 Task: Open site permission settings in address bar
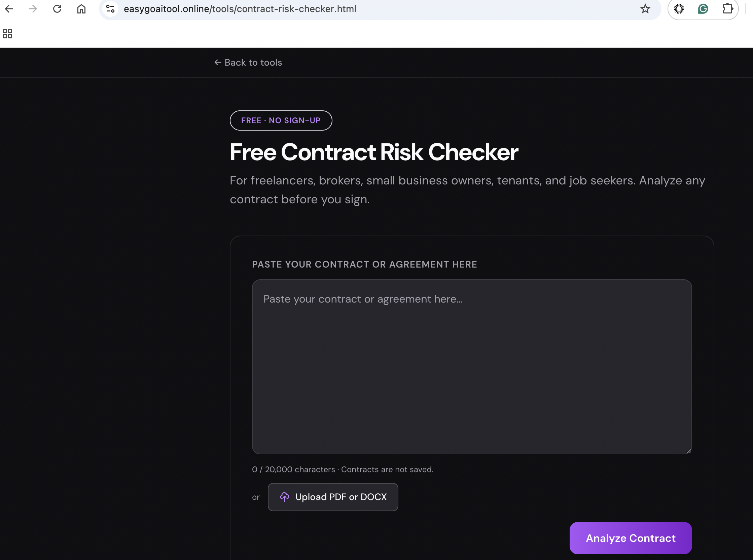[x=109, y=9]
